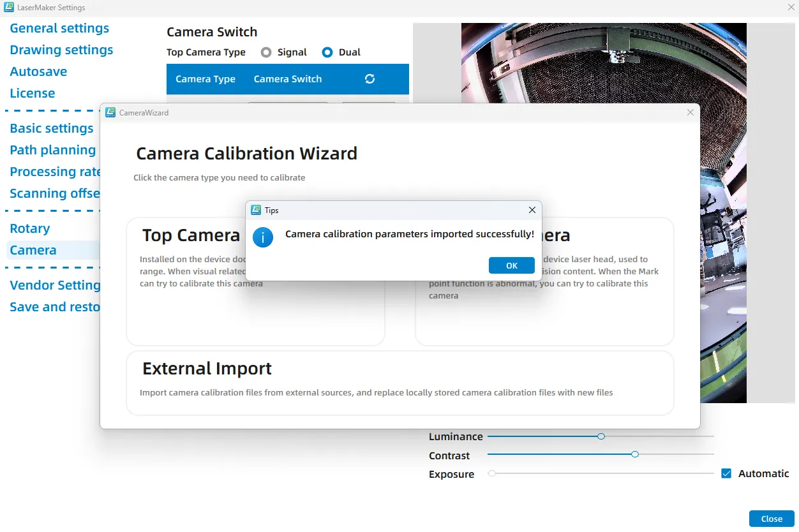Open the Rotary settings page

coord(30,228)
